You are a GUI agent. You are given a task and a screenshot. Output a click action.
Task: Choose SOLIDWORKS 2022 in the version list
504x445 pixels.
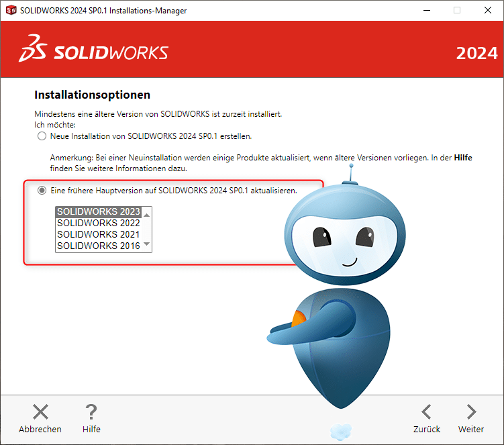(x=99, y=223)
